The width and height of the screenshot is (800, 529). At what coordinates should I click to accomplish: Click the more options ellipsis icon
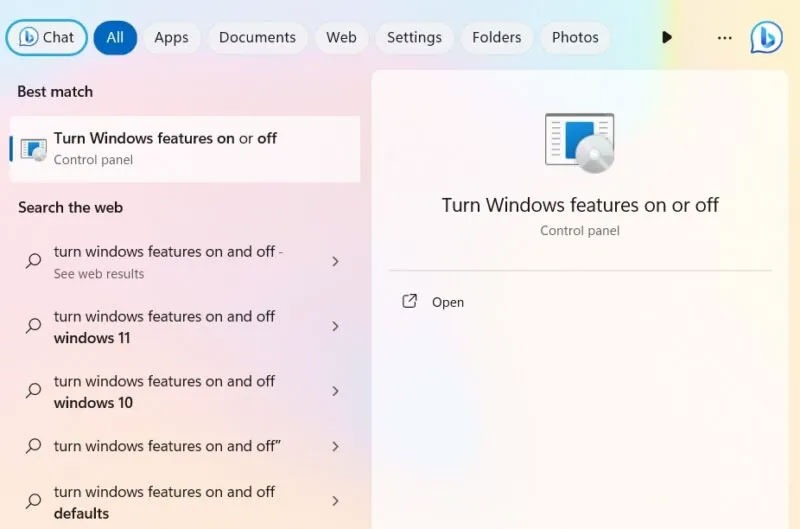[x=724, y=38]
